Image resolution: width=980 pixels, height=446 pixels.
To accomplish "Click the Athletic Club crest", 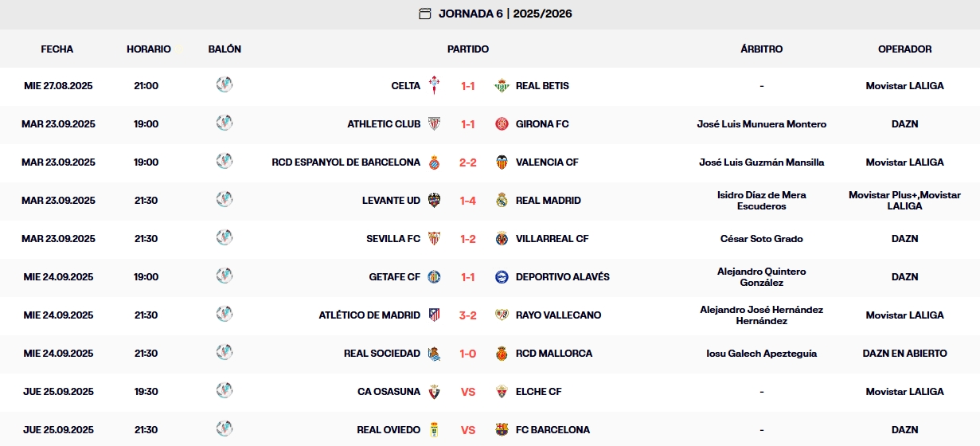I will [x=434, y=123].
